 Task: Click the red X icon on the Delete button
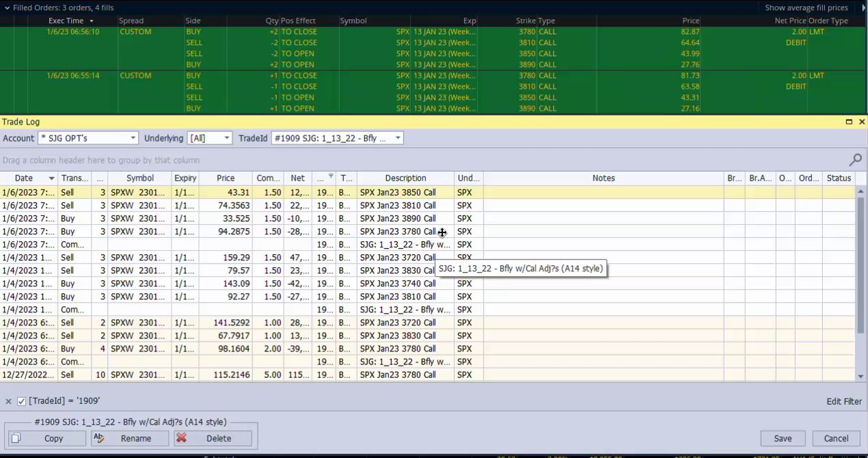click(x=181, y=438)
